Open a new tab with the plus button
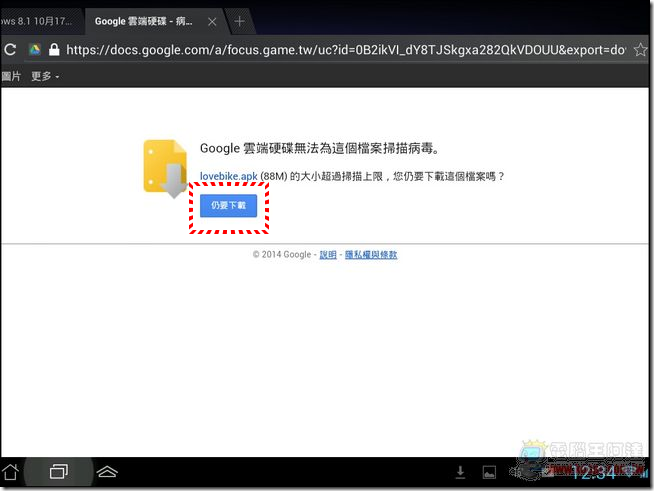This screenshot has height=491, width=654. tap(239, 21)
